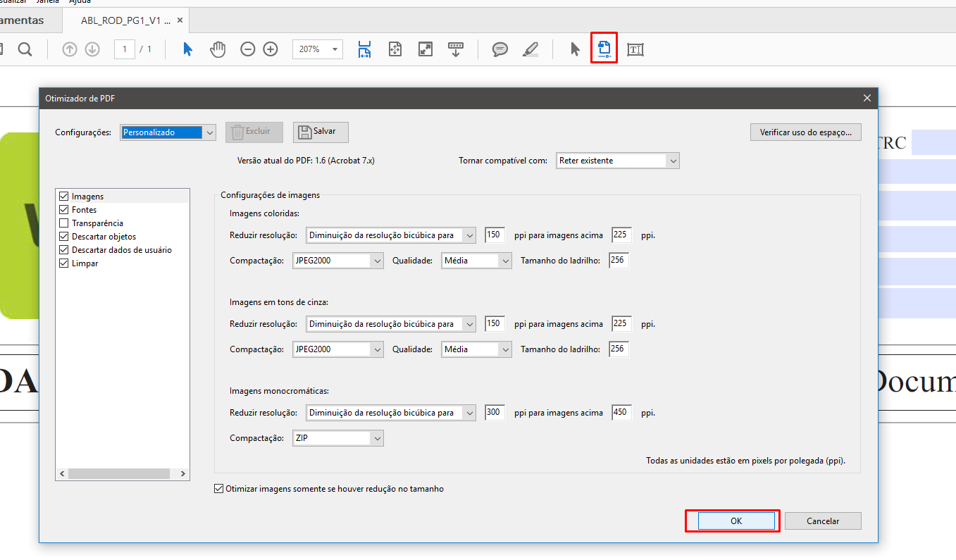
Task: Enable the Transparência checkbox
Action: click(x=65, y=223)
